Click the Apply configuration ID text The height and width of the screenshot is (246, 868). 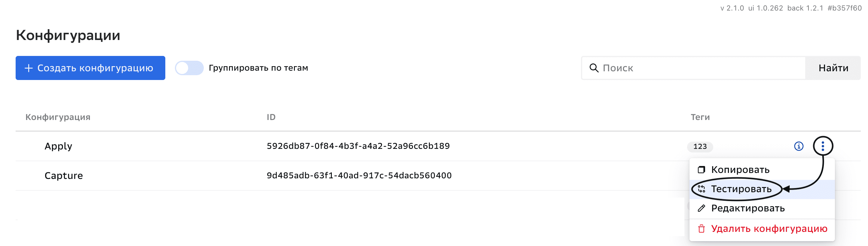pos(358,146)
